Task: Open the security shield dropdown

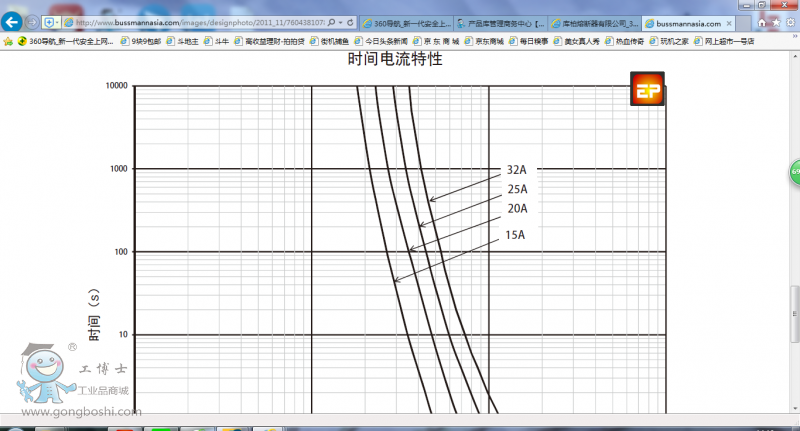Action: pos(50,22)
